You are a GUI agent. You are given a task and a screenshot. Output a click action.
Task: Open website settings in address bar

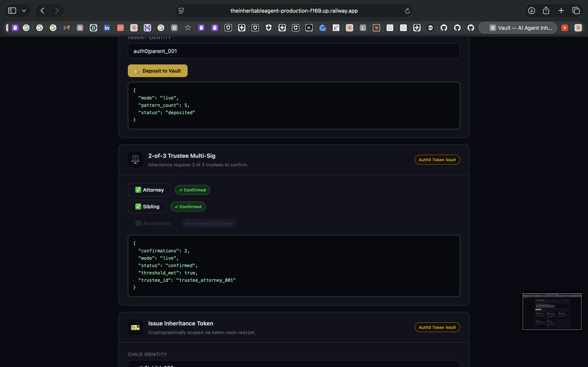pos(181,11)
